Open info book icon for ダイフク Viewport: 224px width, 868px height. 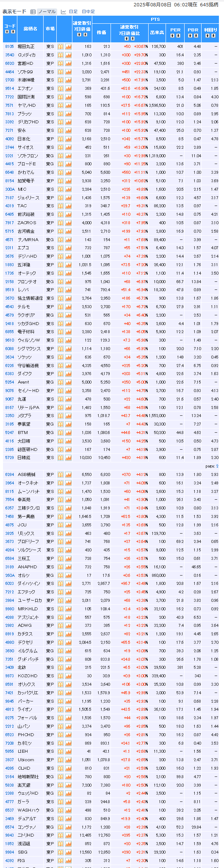click(61, 374)
